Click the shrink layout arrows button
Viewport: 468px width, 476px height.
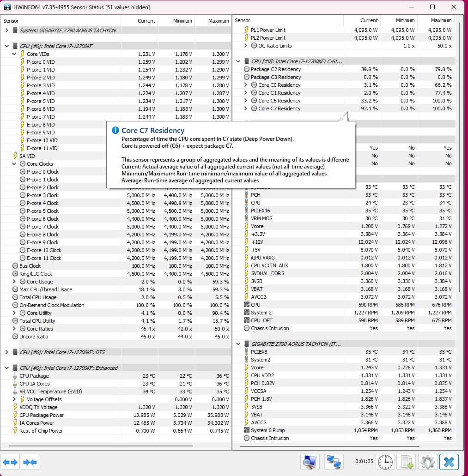point(30,462)
